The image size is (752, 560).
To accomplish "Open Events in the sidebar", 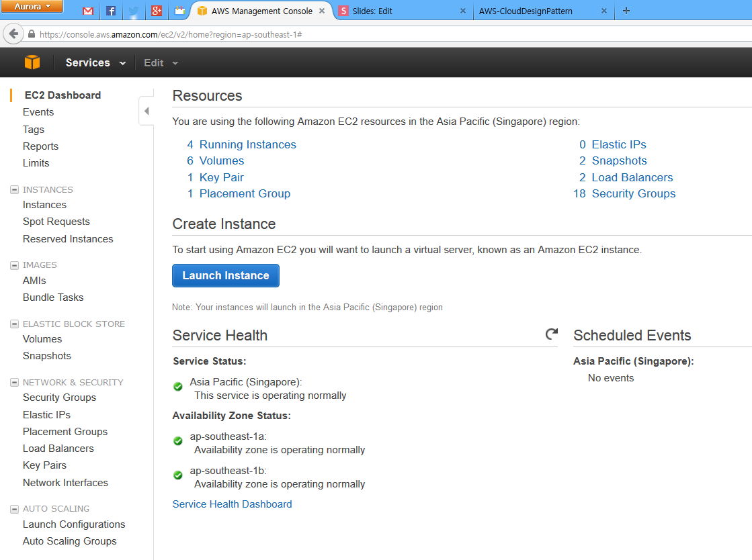I will tap(38, 112).
